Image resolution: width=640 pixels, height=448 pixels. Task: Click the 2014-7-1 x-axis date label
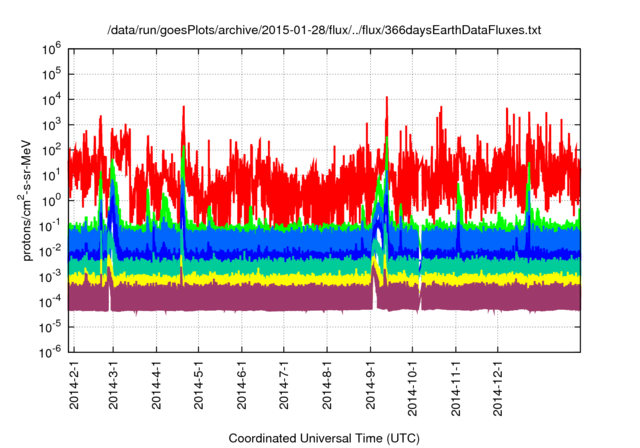pyautogui.click(x=284, y=384)
